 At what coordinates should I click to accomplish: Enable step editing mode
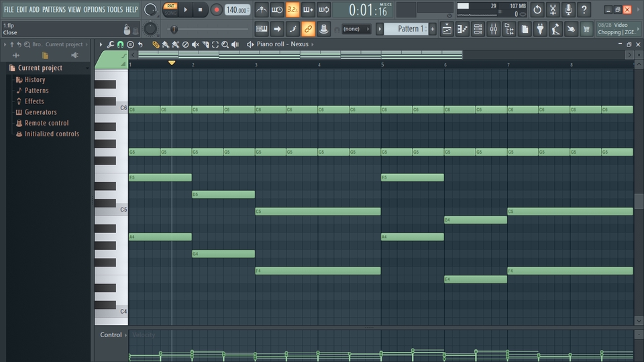coord(292,29)
